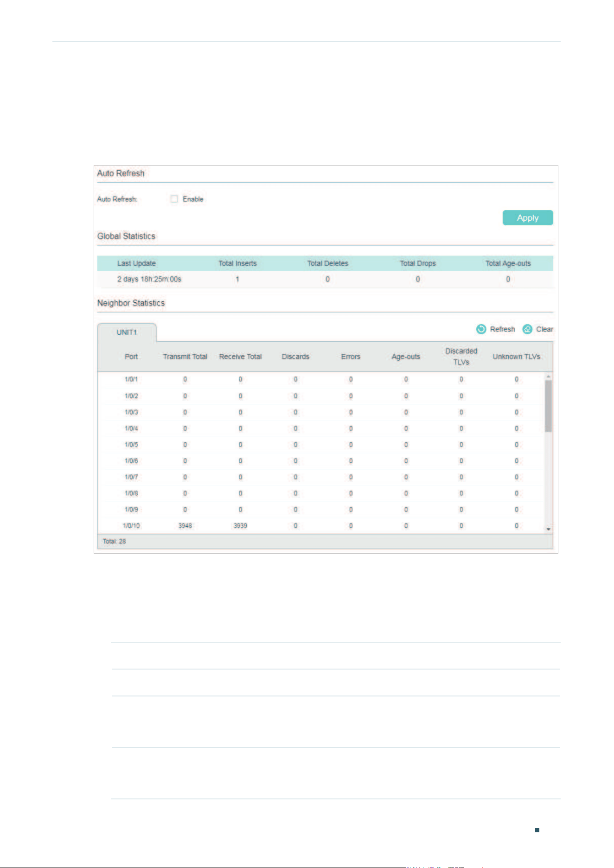
Task: Select port 1/0/3 row
Action: pos(321,412)
